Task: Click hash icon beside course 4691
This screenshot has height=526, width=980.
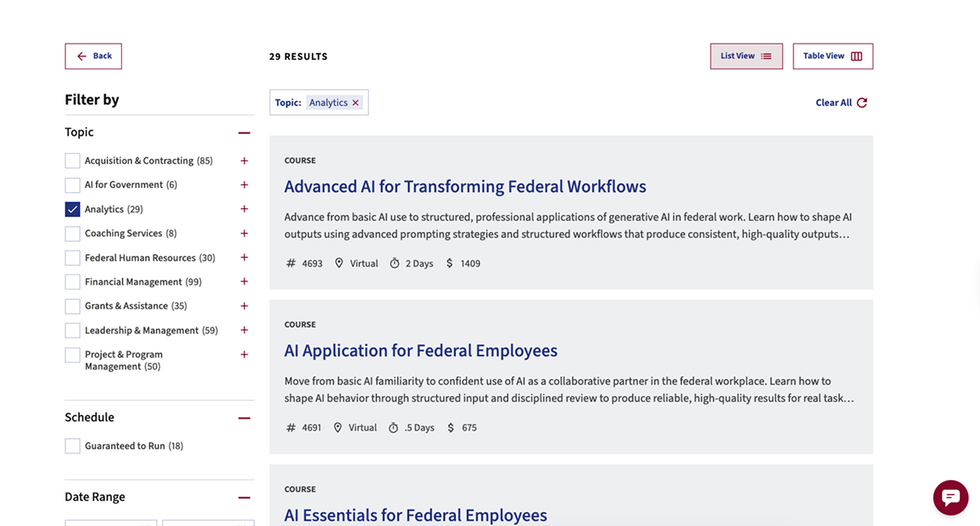Action: click(x=291, y=428)
